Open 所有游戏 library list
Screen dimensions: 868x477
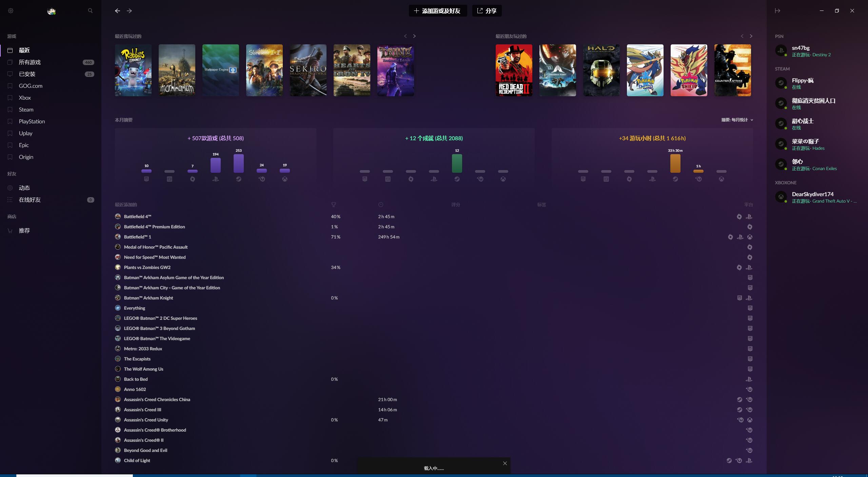click(x=51, y=62)
